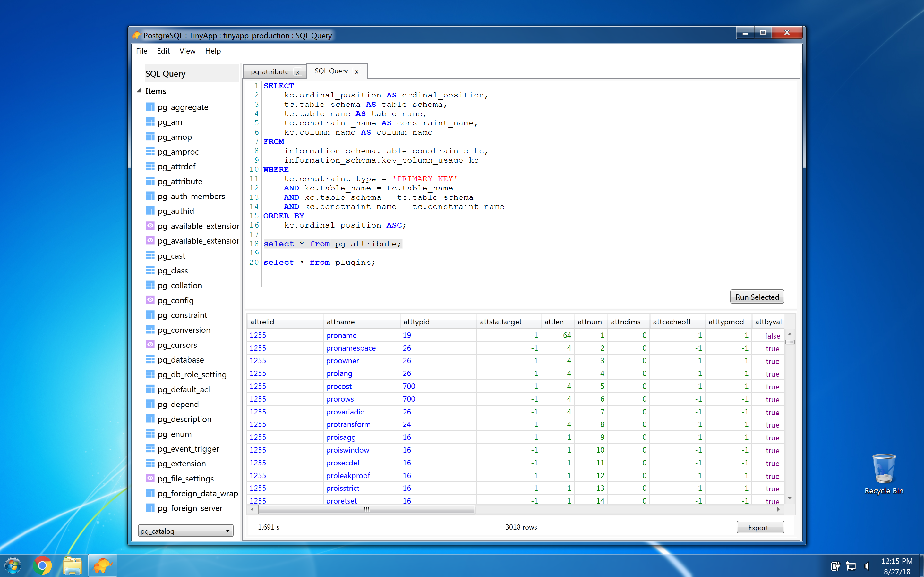Click the proname row in results grid

tap(340, 336)
